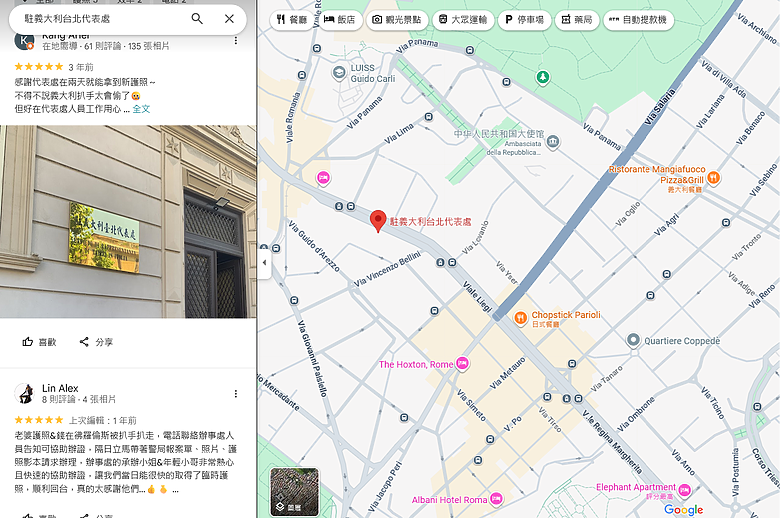Open the review photo of the office plaque
This screenshot has height=518, width=780.
pyautogui.click(x=128, y=221)
